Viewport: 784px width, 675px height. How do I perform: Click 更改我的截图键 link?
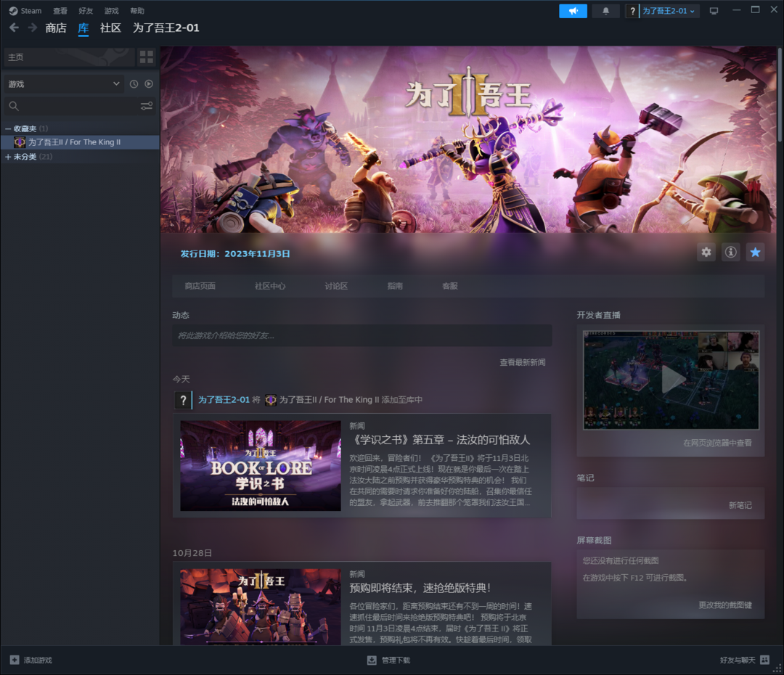(725, 605)
